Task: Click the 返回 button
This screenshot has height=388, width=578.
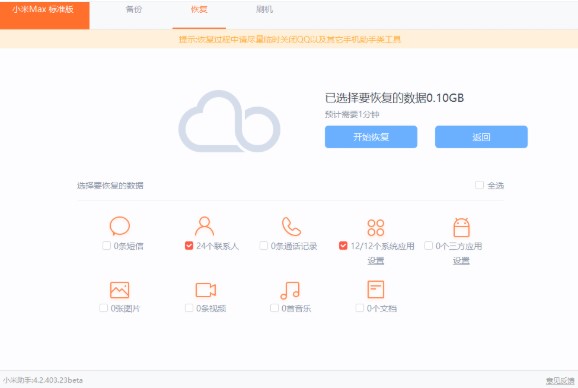Action: point(481,137)
